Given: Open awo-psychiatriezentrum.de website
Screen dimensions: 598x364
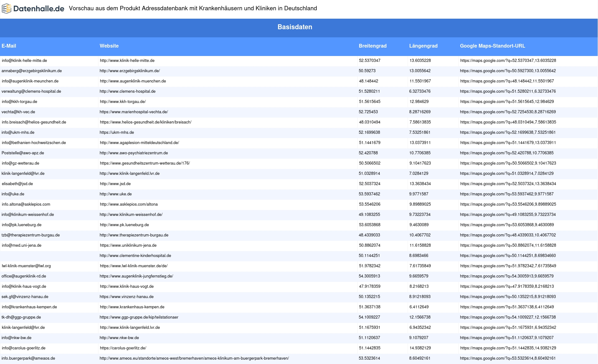Looking at the screenshot, I should (x=134, y=153).
